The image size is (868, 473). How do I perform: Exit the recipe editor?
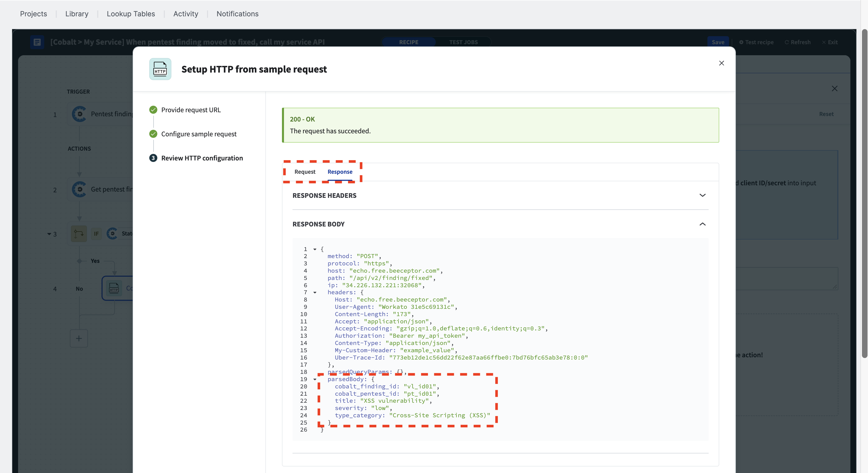point(830,42)
